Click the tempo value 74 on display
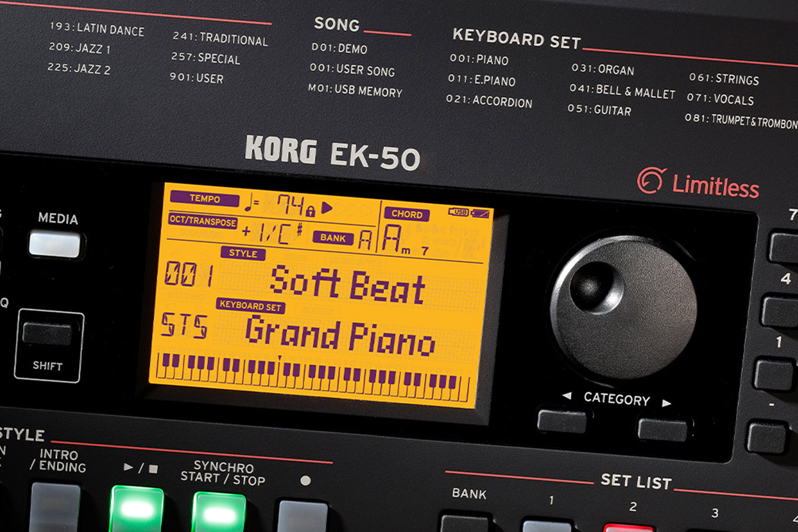 tap(290, 206)
